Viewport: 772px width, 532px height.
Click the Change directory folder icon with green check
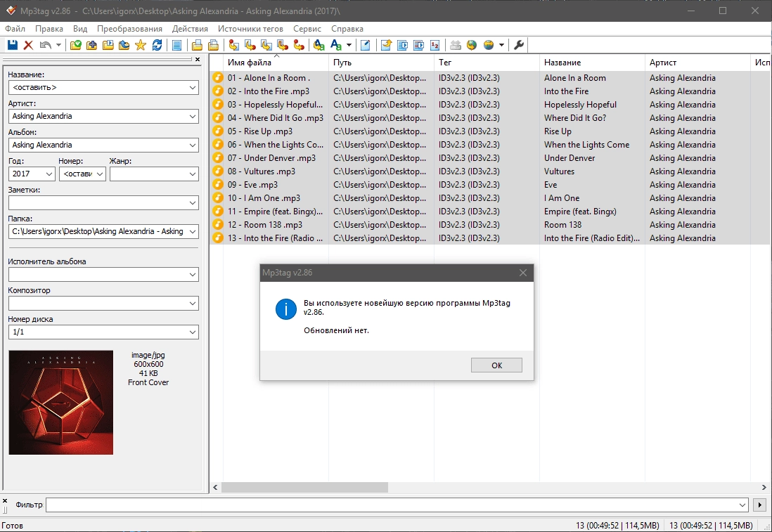pyautogui.click(x=76, y=45)
